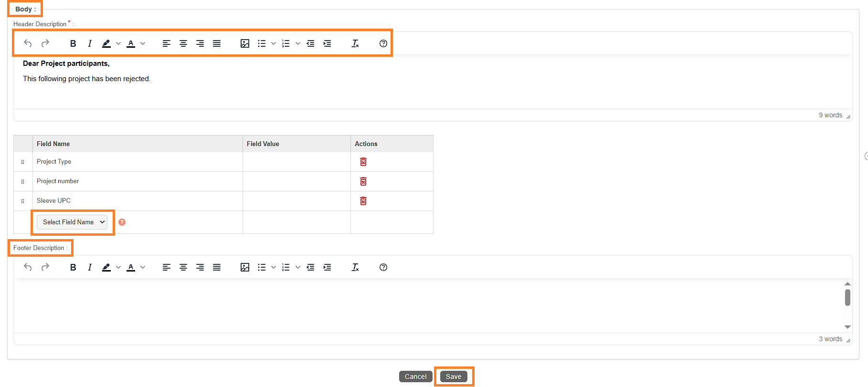Click the Cancel button
The height and width of the screenshot is (387, 868).
(415, 377)
